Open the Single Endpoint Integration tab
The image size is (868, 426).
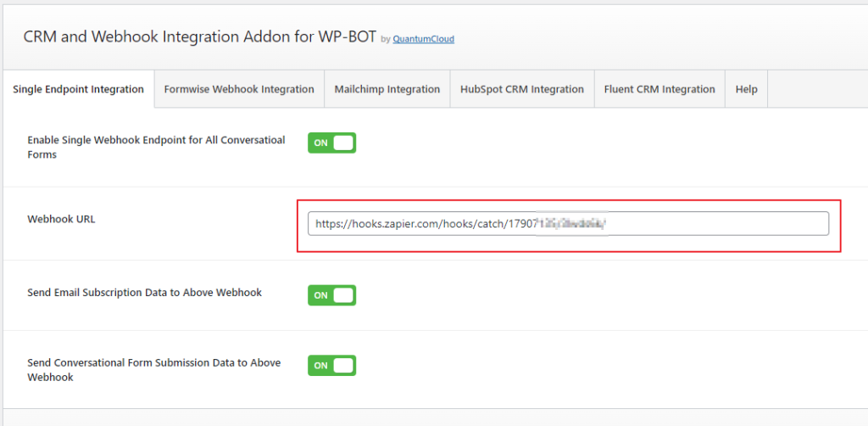[x=78, y=89]
